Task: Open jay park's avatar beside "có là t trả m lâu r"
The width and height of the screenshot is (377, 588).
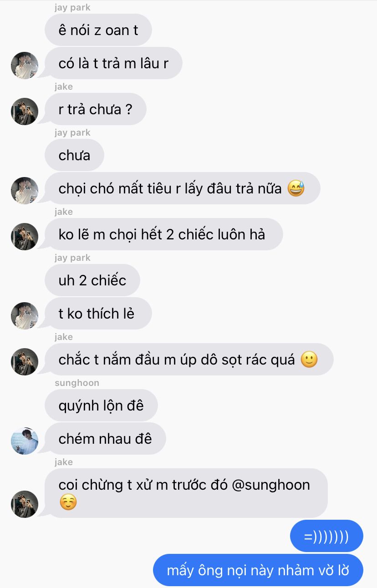Action: tap(25, 66)
